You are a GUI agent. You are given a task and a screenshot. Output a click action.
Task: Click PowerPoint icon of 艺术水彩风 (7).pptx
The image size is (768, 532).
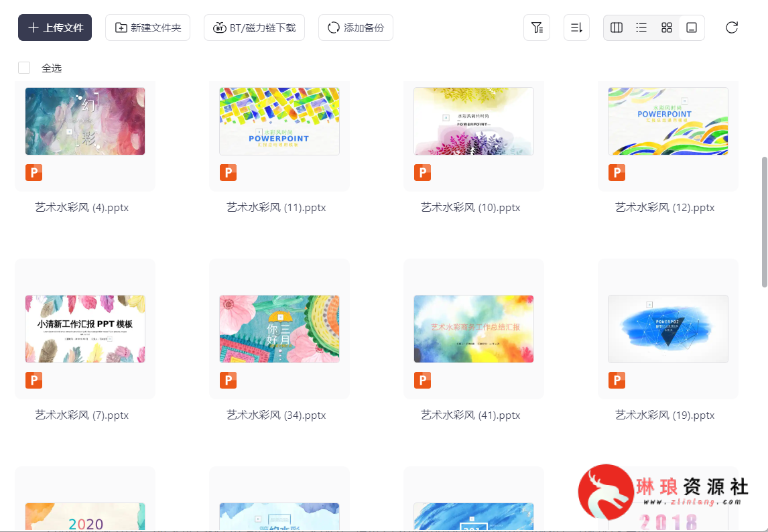pos(34,380)
